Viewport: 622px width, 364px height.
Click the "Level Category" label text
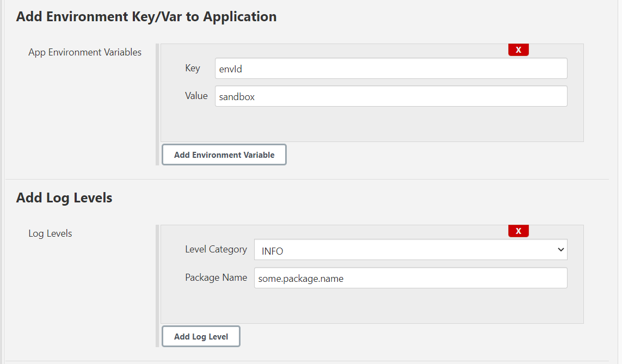pos(215,249)
